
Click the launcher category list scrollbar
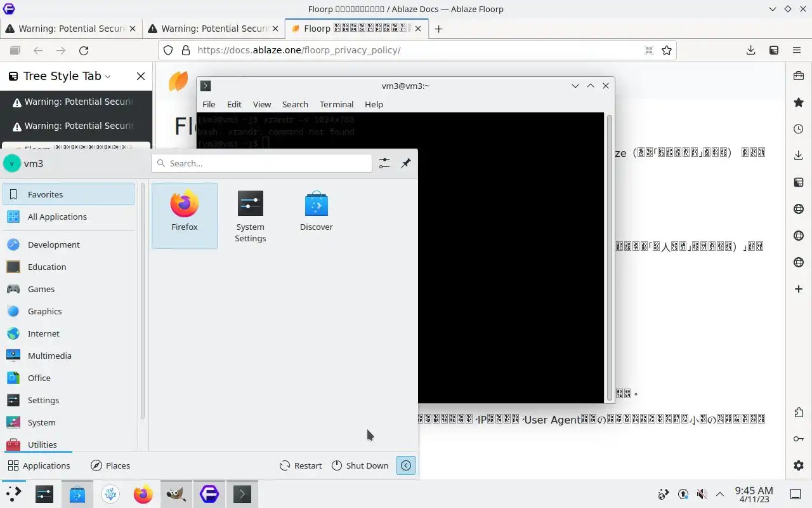(143, 301)
